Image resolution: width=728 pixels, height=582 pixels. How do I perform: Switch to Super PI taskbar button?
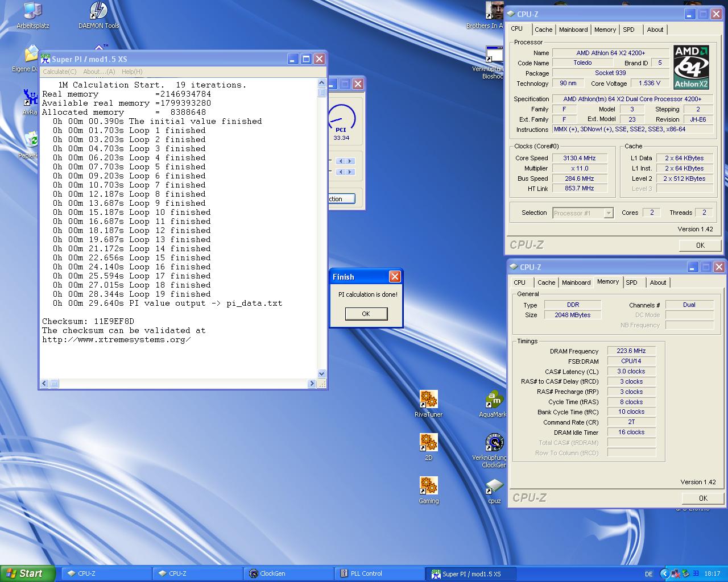coord(470,573)
